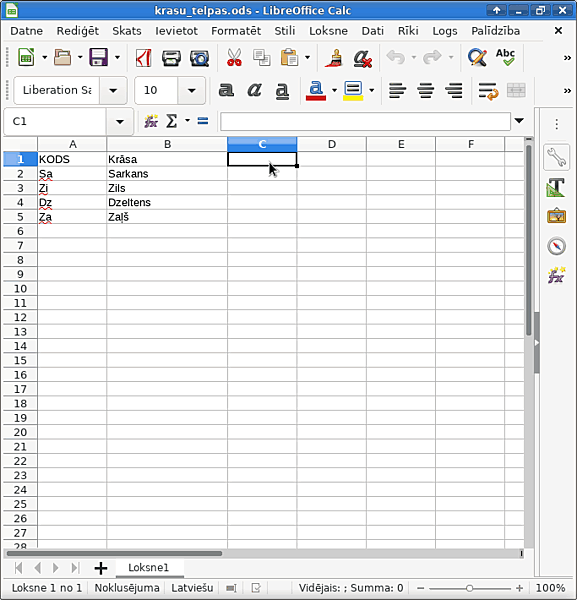The image size is (577, 600).
Task: Click the add new sheet plus button
Action: point(101,568)
